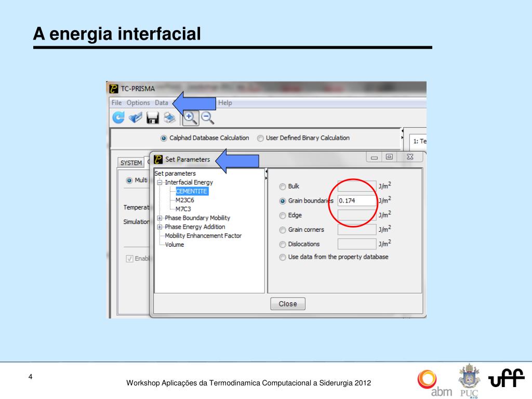Click the Simulation label in main window
This screenshot has width=532, height=399.
point(137,221)
